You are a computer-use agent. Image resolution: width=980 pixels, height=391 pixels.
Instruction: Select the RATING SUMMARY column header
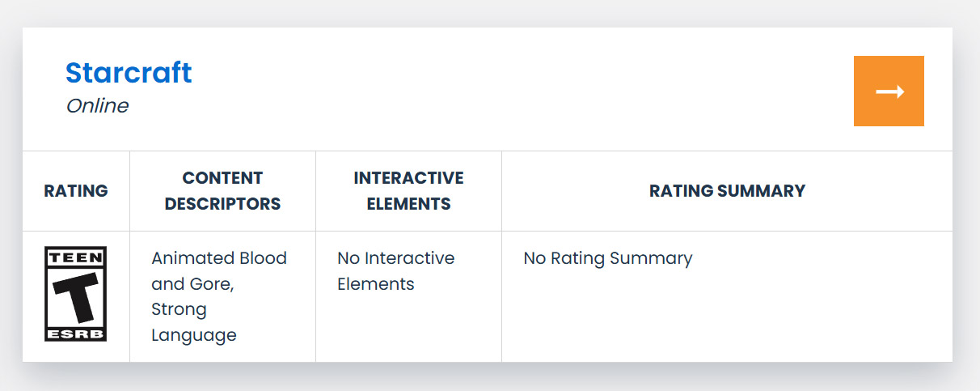(727, 191)
